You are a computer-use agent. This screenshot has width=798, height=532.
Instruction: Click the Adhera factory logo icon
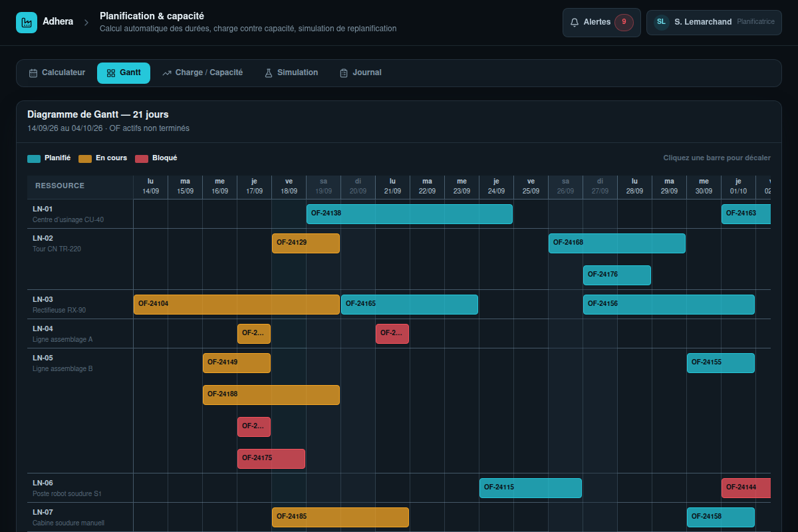pyautogui.click(x=27, y=23)
